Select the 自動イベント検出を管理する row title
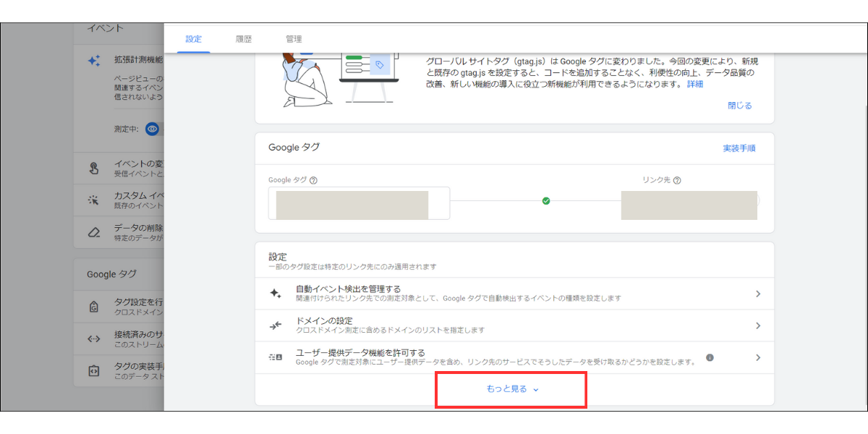The image size is (868, 434). point(348,289)
